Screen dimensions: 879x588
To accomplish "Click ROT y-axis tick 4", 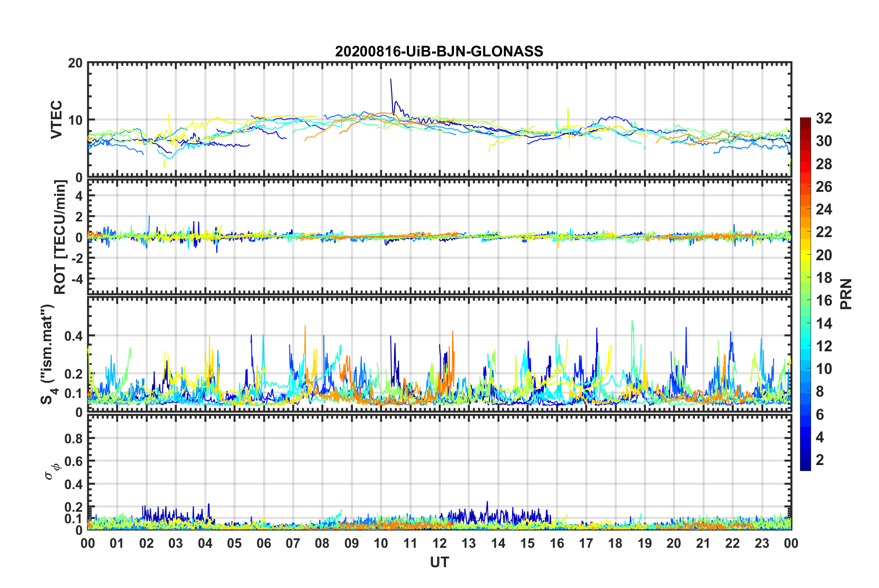I will pyautogui.click(x=79, y=196).
